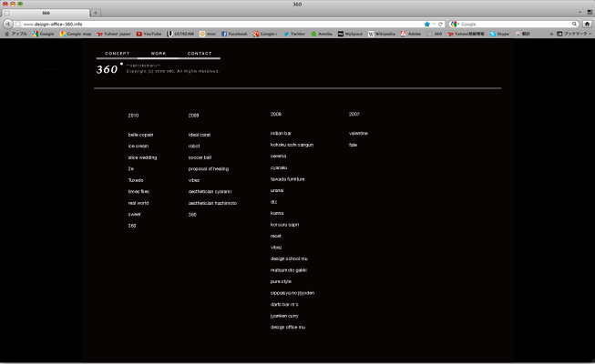Open the sweet work link

click(134, 214)
